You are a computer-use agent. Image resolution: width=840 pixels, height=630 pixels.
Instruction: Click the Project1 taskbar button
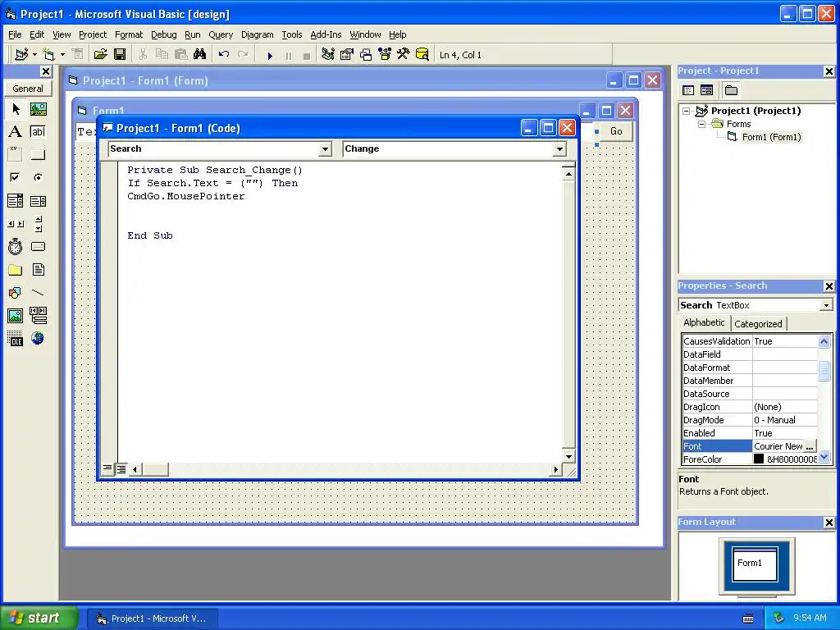pos(152,619)
